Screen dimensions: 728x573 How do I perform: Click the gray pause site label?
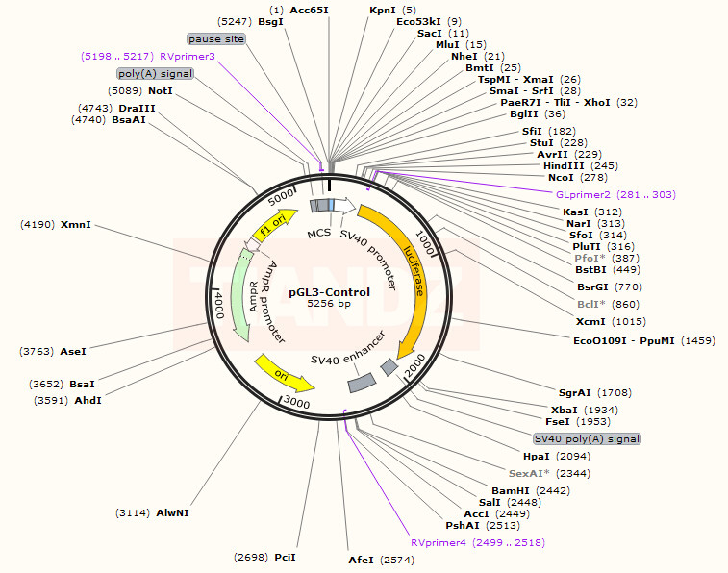click(x=215, y=38)
